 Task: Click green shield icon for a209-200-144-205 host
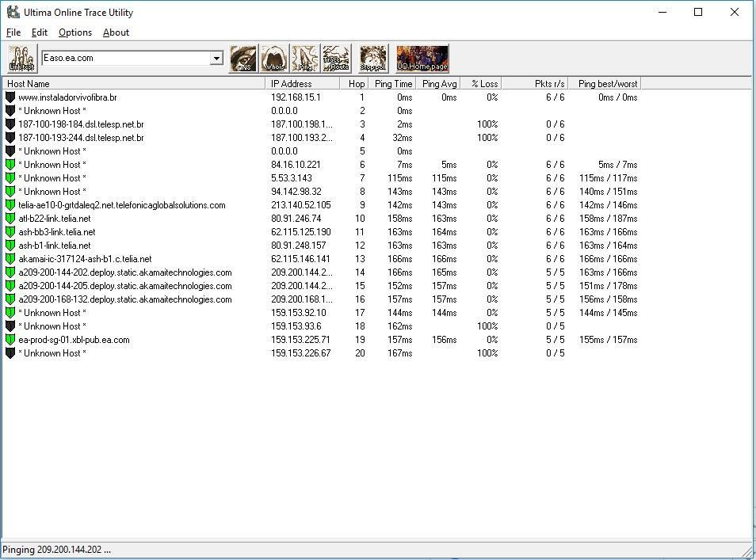click(x=10, y=286)
